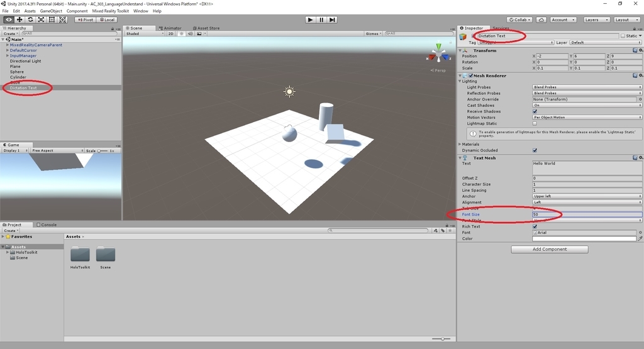The height and width of the screenshot is (349, 644).
Task: Open the Collab button
Action: (x=519, y=19)
